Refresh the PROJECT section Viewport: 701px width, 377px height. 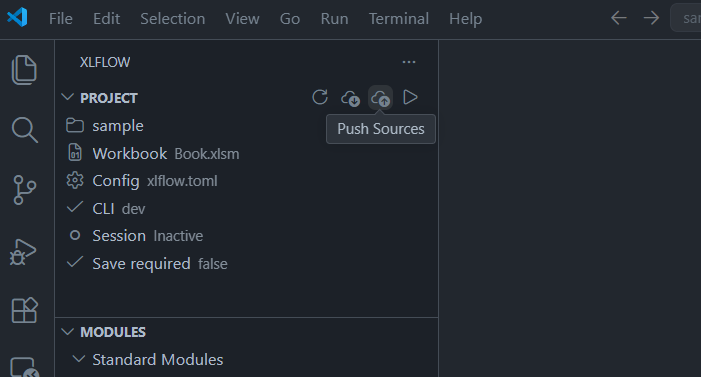coord(320,97)
